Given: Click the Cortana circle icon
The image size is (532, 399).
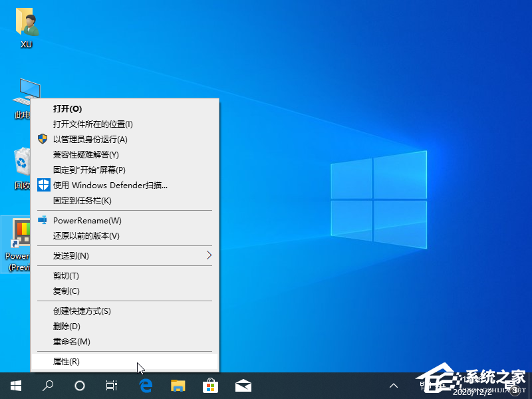Looking at the screenshot, I should point(80,385).
